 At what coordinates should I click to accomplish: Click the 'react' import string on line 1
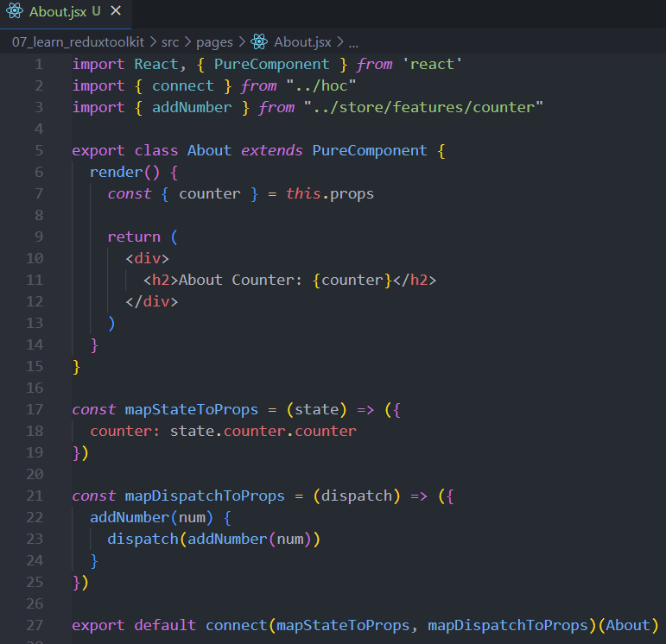[x=432, y=64]
